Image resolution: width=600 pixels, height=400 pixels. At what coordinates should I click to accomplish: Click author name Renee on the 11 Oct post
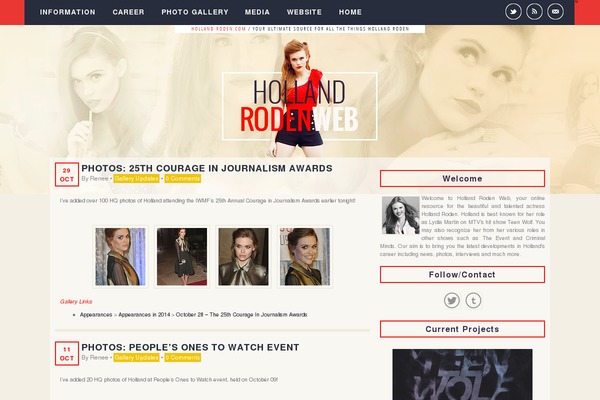[99, 358]
